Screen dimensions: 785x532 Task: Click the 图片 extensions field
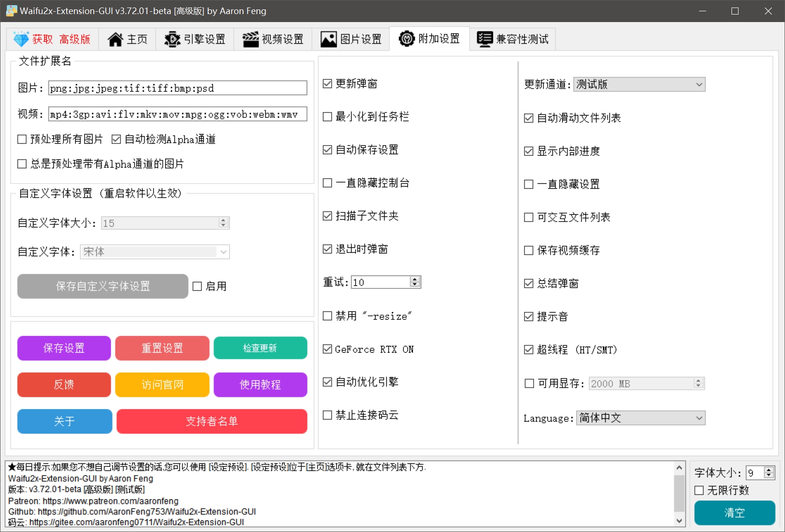pyautogui.click(x=178, y=88)
